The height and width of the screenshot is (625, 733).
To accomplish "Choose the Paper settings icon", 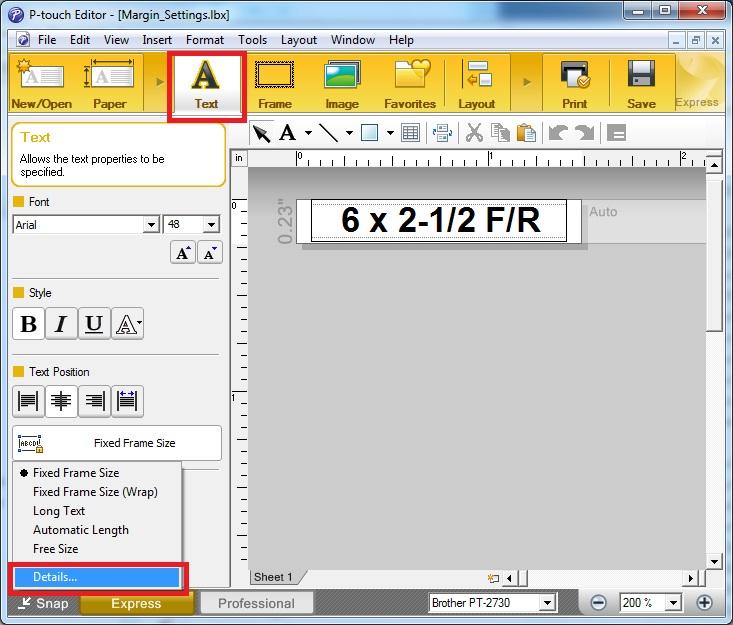I will 109,83.
